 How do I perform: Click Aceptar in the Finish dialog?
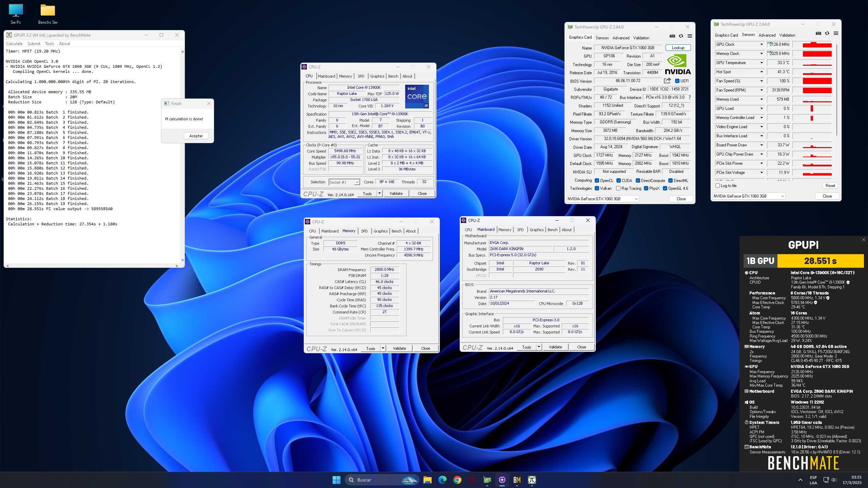(196, 136)
